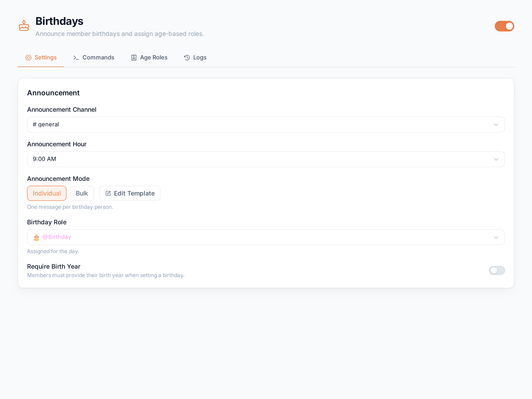
Task: Switch to the Settings tab
Action: pyautogui.click(x=41, y=57)
